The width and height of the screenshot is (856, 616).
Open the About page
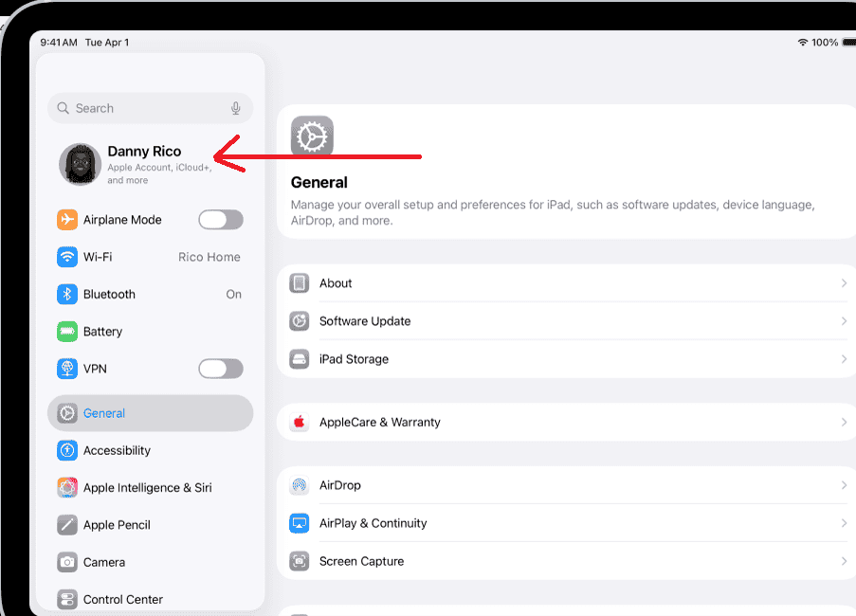(x=566, y=283)
